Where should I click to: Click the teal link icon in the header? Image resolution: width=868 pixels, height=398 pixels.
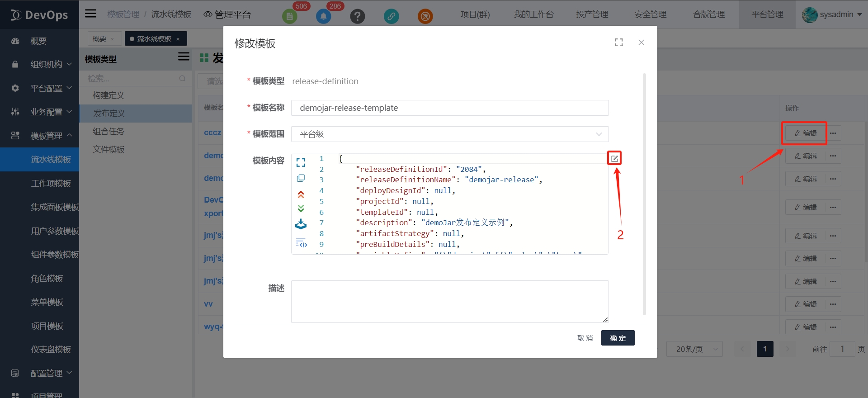coord(391,17)
